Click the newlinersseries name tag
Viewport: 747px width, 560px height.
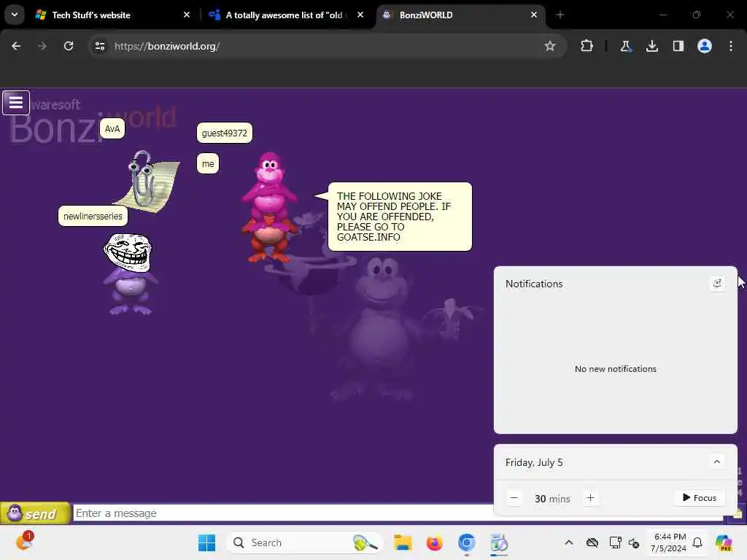pyautogui.click(x=93, y=216)
